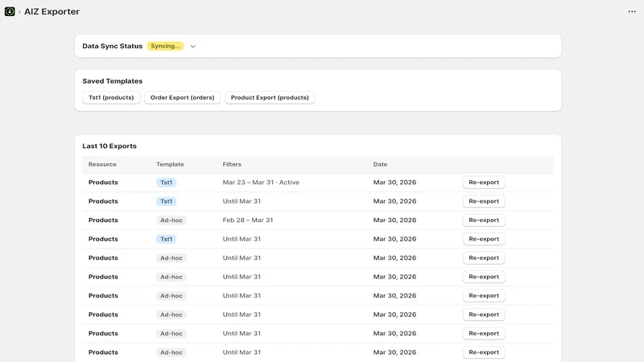This screenshot has width=644, height=362.
Task: Select the Filters column header
Action: tap(232, 164)
